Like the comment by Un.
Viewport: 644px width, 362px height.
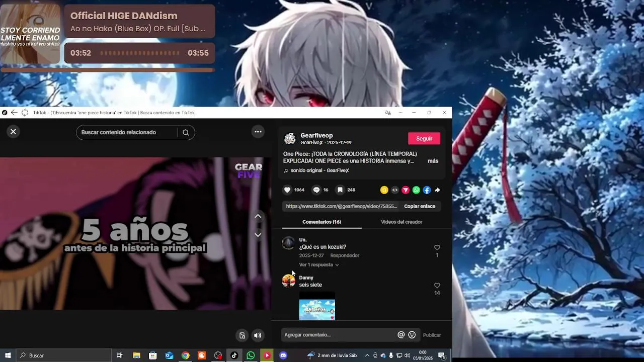tap(437, 247)
